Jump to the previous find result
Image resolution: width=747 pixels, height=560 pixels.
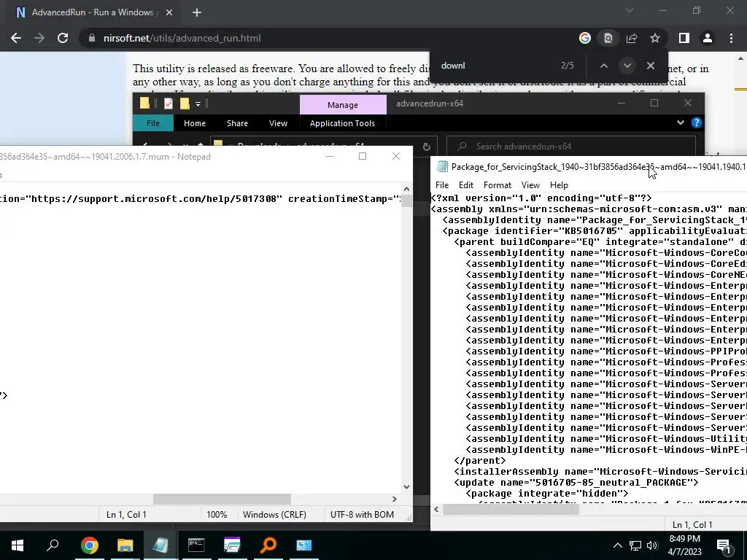[x=603, y=66]
